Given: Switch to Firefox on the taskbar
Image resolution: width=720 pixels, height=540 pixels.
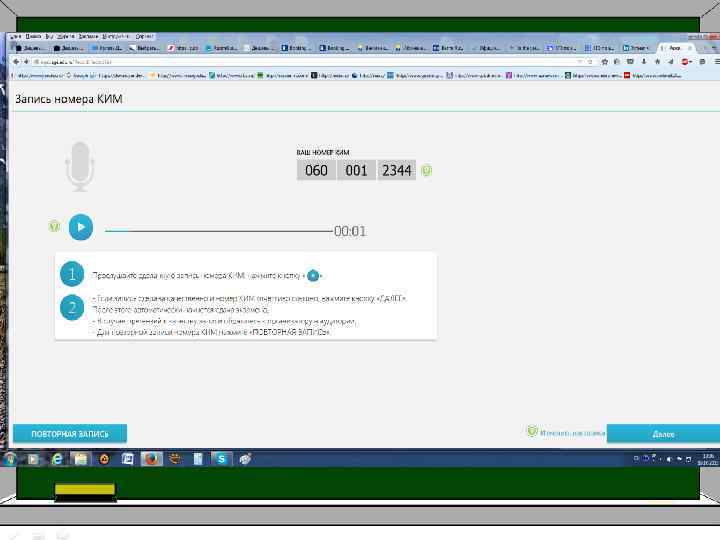Looking at the screenshot, I should click(151, 459).
